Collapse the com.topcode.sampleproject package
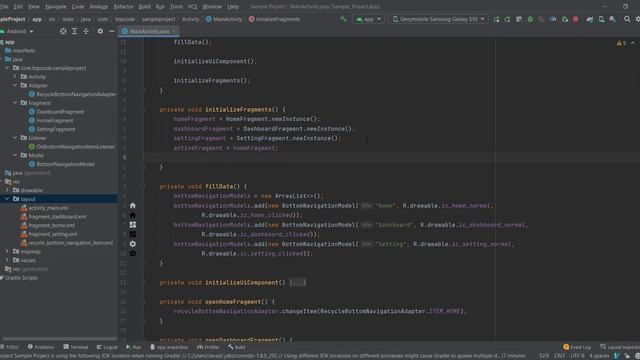 7,68
